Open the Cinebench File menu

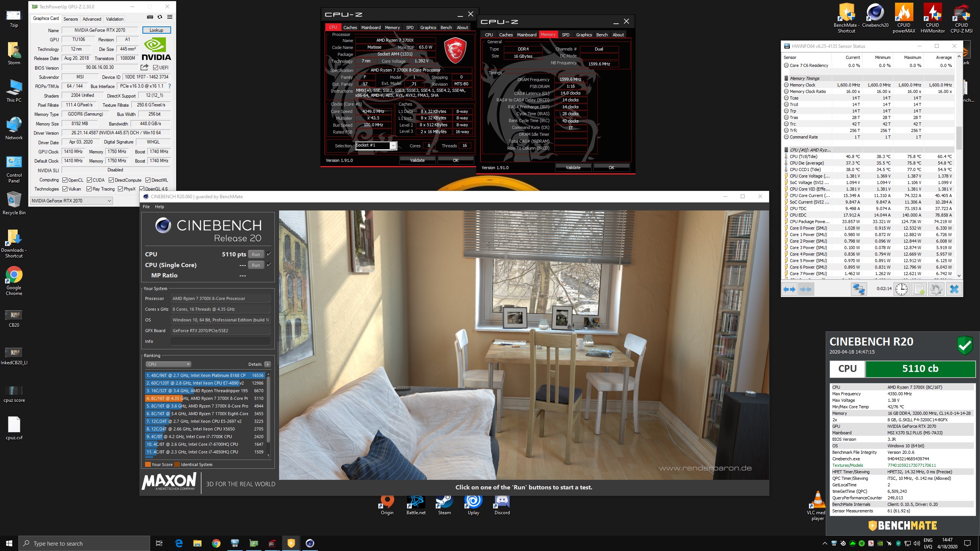(x=146, y=207)
